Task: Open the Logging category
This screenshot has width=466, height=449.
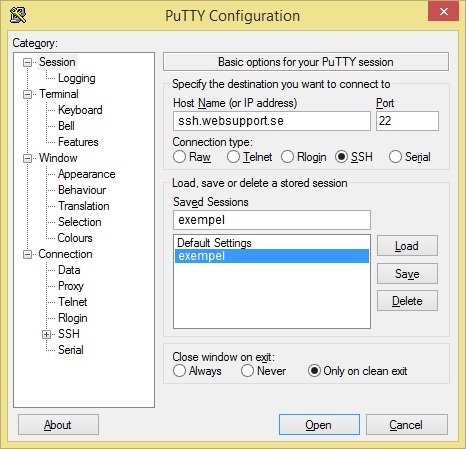Action: (77, 78)
